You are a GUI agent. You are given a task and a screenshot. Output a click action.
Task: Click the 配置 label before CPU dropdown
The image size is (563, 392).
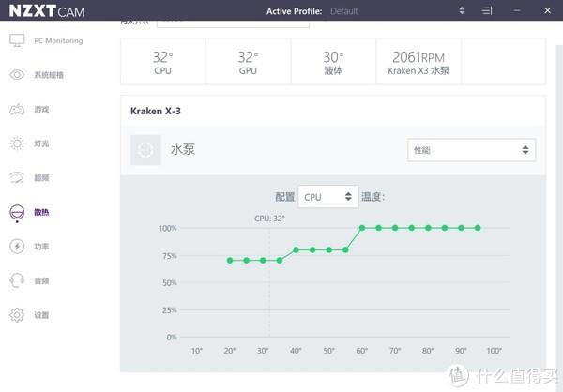tap(284, 197)
